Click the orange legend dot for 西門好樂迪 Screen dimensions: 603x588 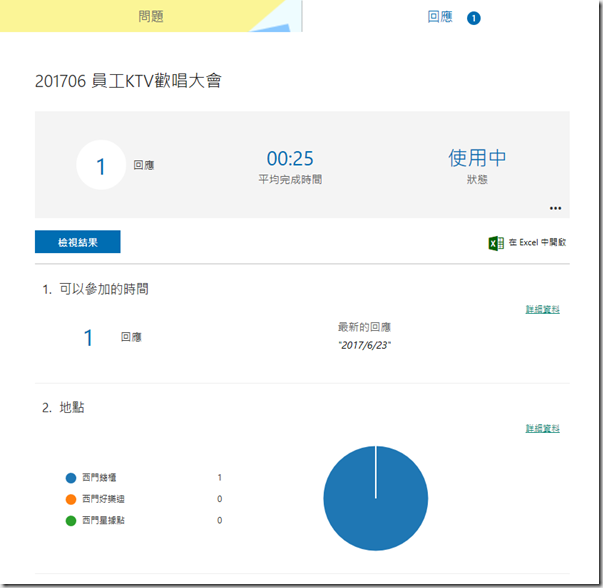pyautogui.click(x=70, y=499)
